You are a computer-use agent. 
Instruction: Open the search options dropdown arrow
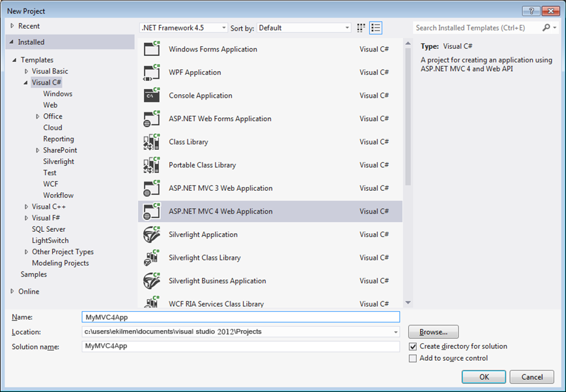click(555, 27)
